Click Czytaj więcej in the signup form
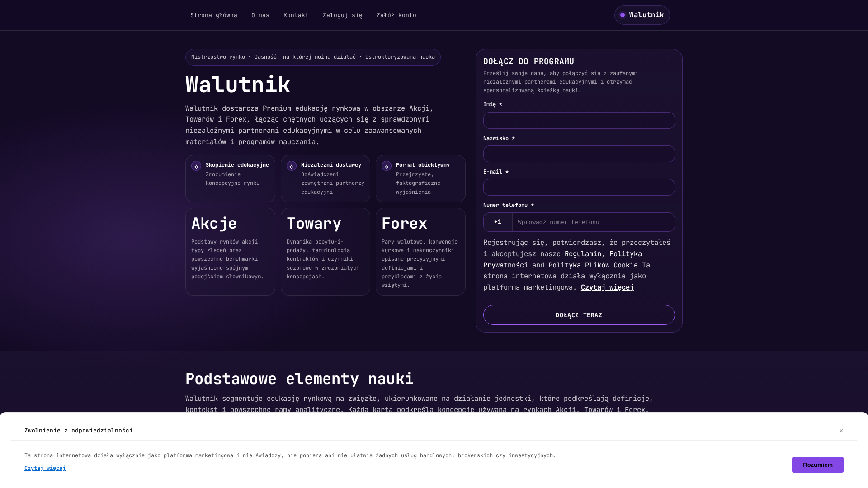 (607, 287)
